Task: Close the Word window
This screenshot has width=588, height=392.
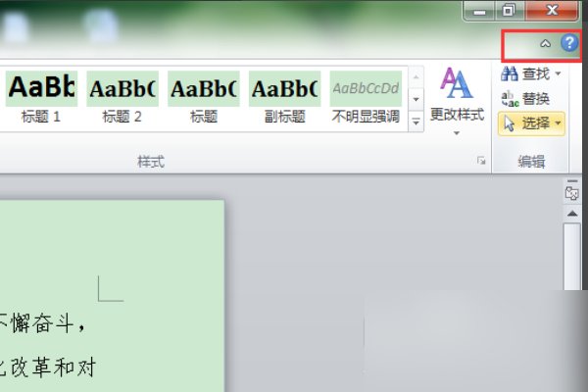Action: pyautogui.click(x=552, y=10)
